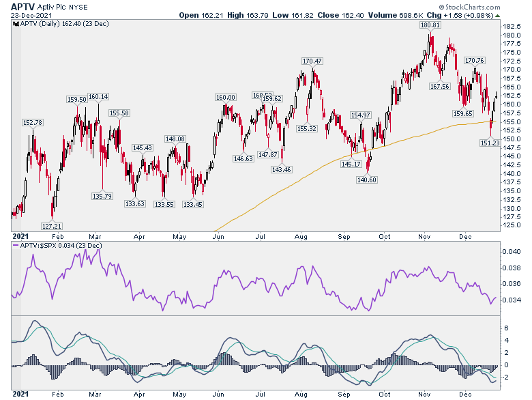Image resolution: width=532 pixels, height=400 pixels.
Task: Click the -2 tick on MACD axis
Action: point(505,377)
